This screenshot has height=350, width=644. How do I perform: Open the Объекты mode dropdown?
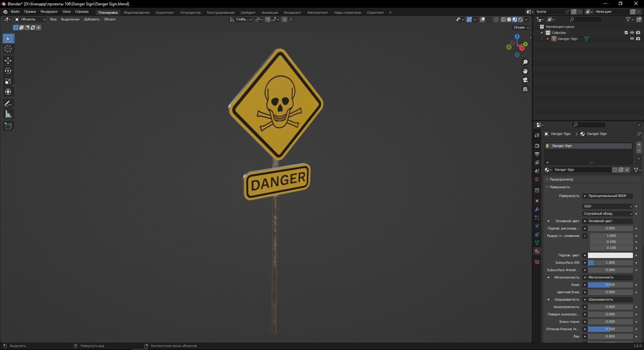[x=30, y=19]
